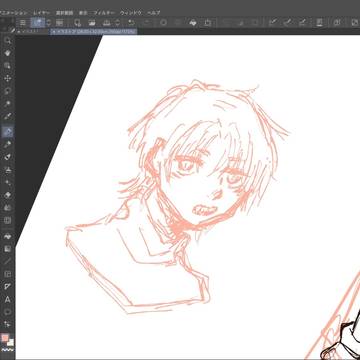Select the Zoom magnifier tool
This screenshot has height=360, width=360.
[8, 41]
